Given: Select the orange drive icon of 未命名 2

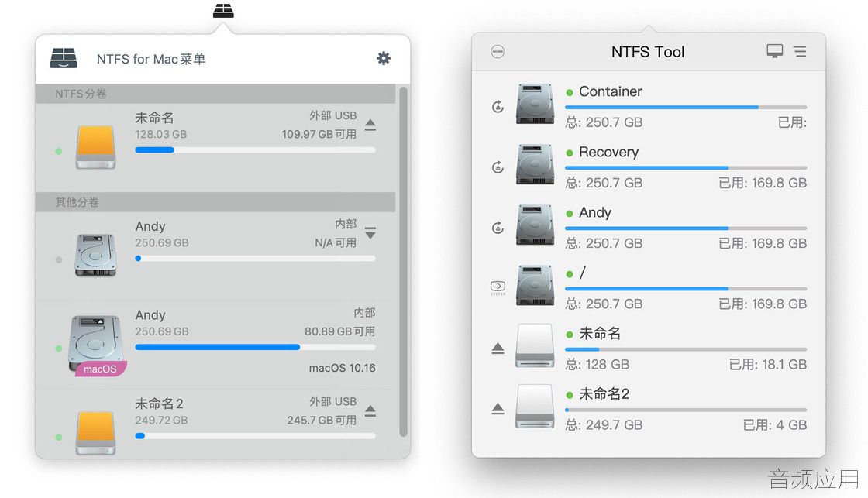Looking at the screenshot, I should point(96,433).
